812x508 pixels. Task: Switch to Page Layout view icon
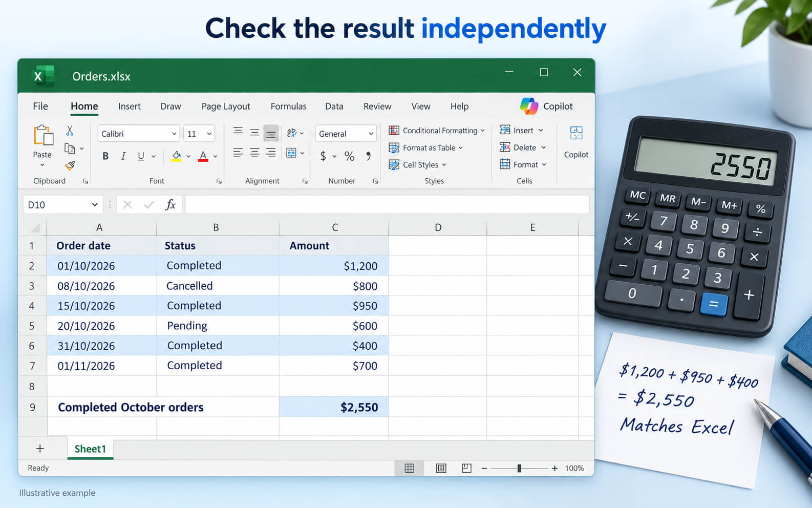(441, 468)
